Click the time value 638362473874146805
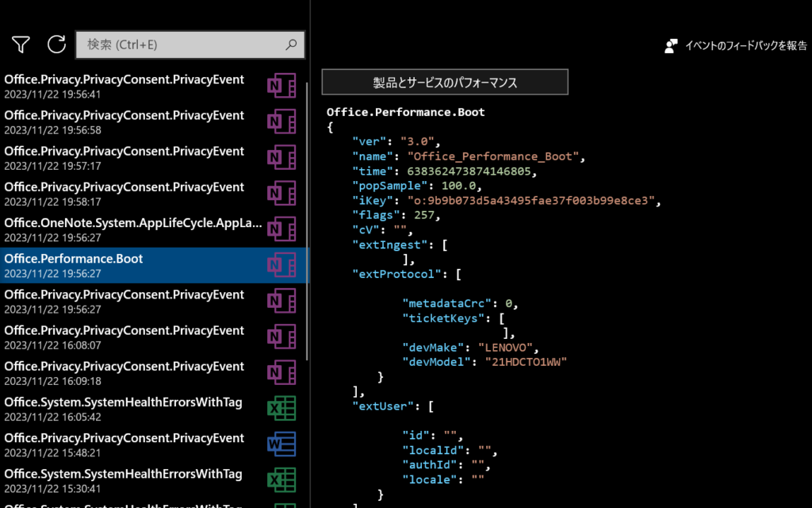Viewport: 812px width, 508px height. [469, 171]
